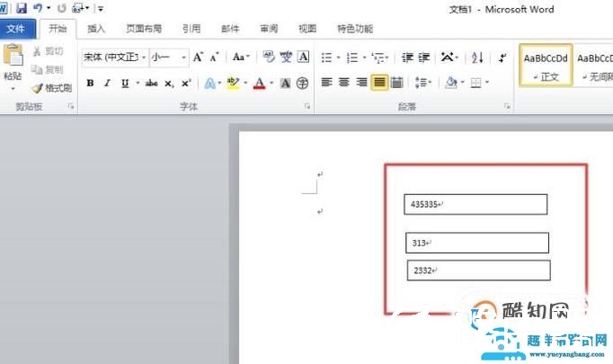Switch to the 特色功能 ribbon tab
This screenshot has width=613, height=364.
[355, 29]
